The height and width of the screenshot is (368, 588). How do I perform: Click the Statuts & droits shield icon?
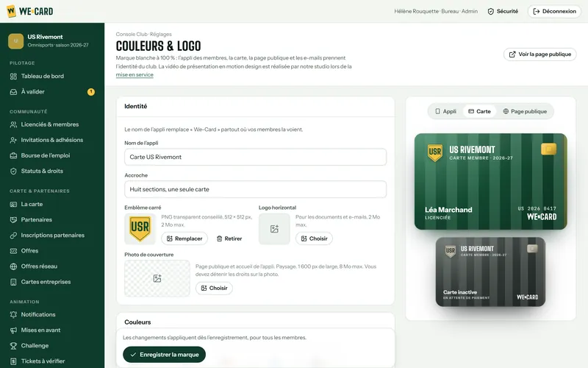[13, 171]
